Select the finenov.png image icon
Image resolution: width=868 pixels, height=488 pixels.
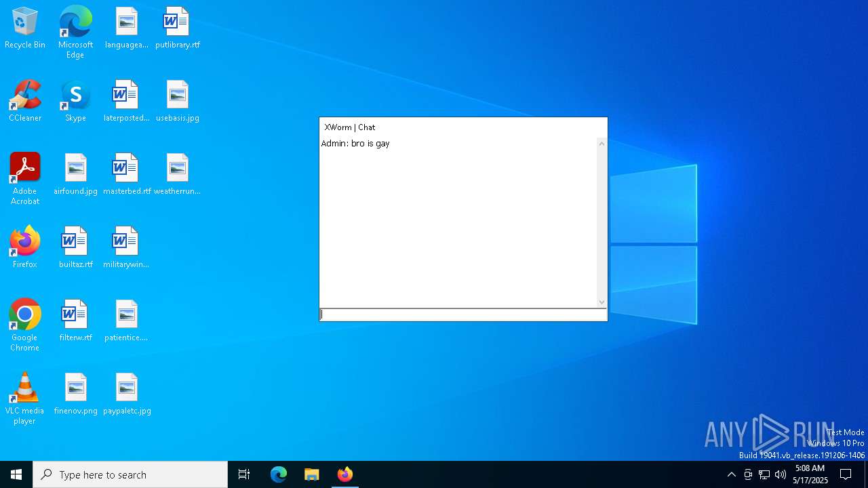pyautogui.click(x=75, y=394)
